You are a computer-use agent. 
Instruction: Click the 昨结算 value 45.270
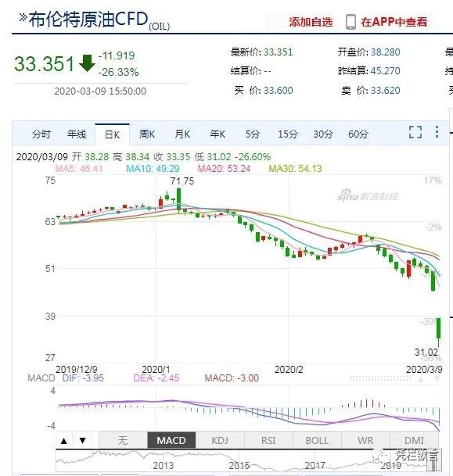[x=385, y=71]
